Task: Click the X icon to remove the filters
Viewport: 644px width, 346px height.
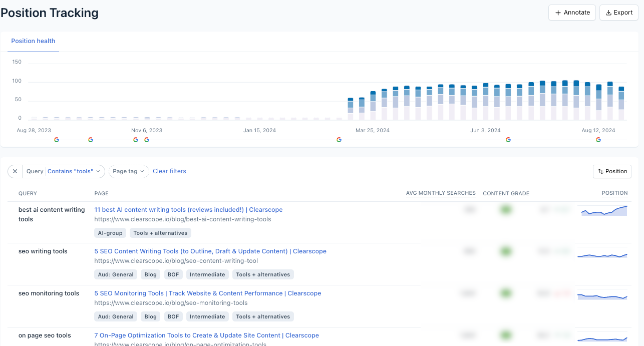Action: tap(15, 171)
